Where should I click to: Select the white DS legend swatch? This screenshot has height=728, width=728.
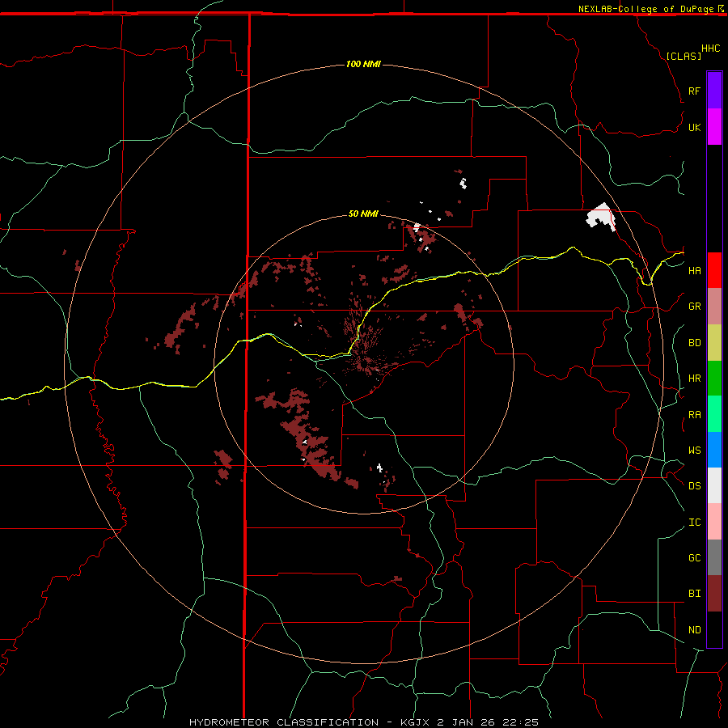pyautogui.click(x=714, y=485)
